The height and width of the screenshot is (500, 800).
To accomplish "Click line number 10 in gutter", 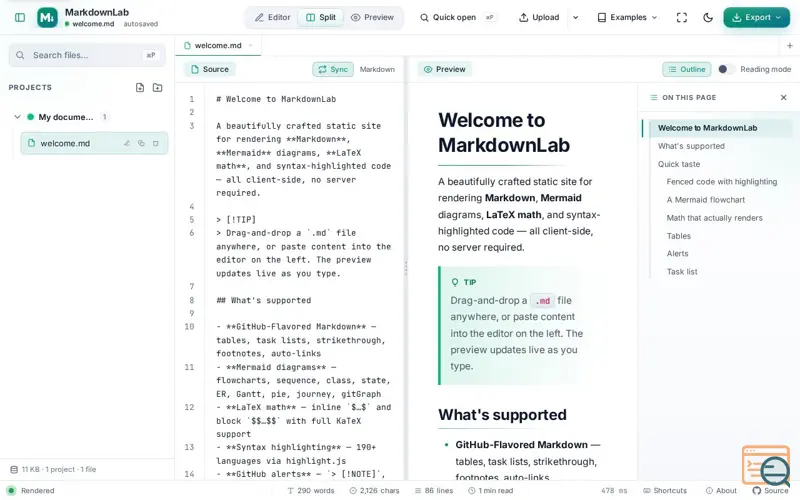I will point(189,327).
